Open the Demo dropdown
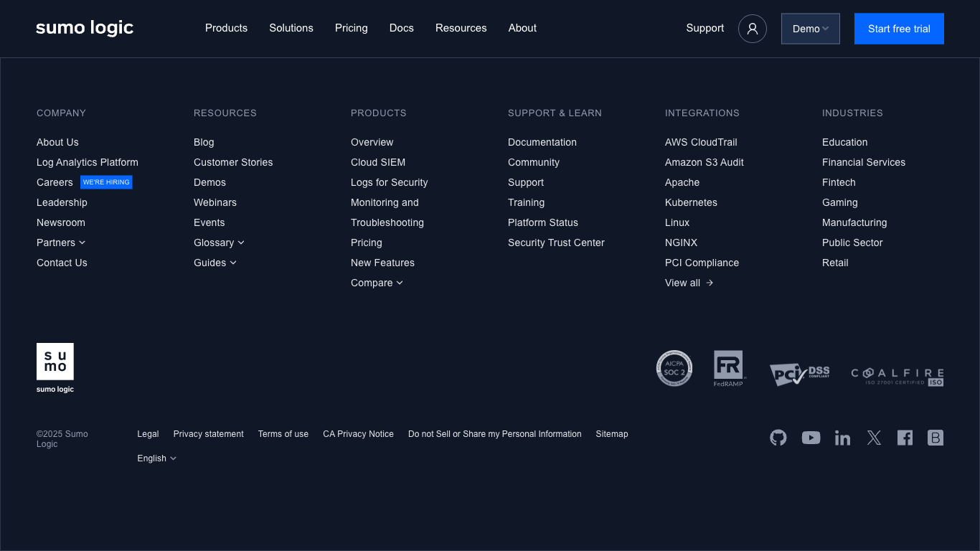This screenshot has width=980, height=551. (x=811, y=29)
